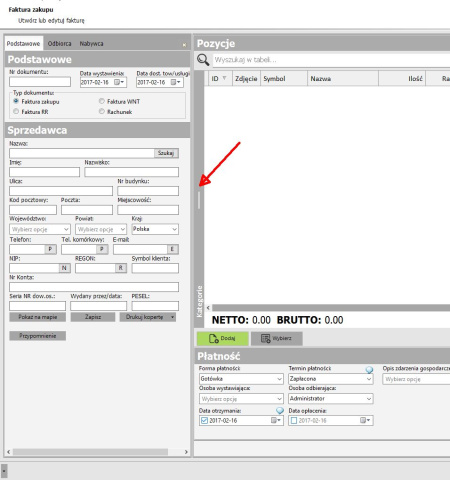Click the Szukaj button
This screenshot has width=450, height=480.
[x=166, y=153]
